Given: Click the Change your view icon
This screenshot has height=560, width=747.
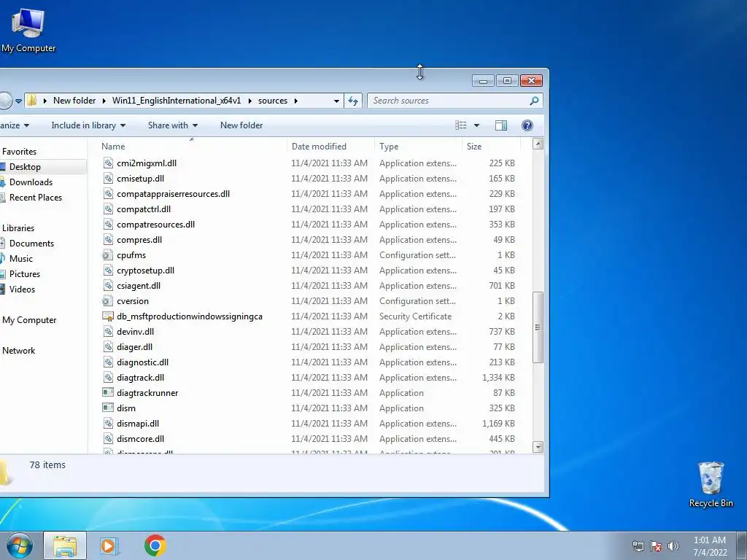Looking at the screenshot, I should coord(461,125).
